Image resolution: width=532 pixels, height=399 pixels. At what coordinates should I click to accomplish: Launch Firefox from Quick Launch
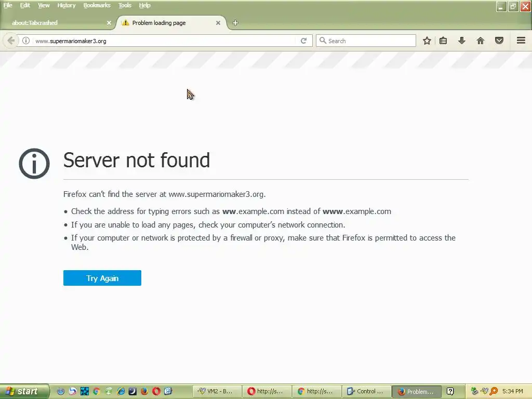pyautogui.click(x=144, y=391)
